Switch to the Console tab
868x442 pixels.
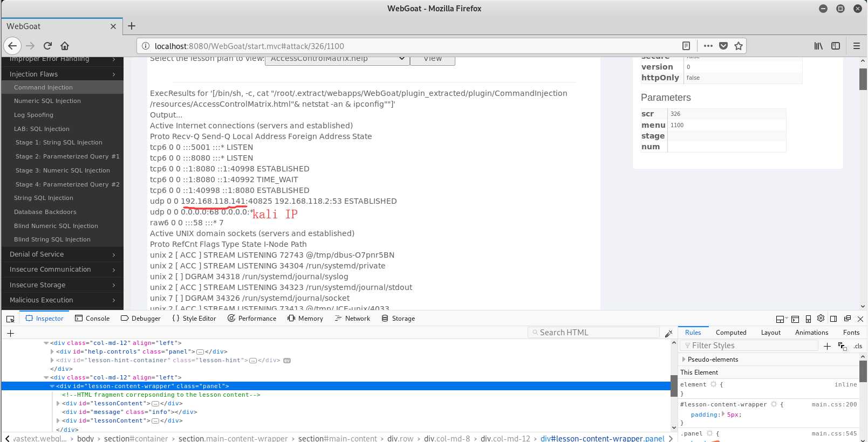pyautogui.click(x=92, y=319)
